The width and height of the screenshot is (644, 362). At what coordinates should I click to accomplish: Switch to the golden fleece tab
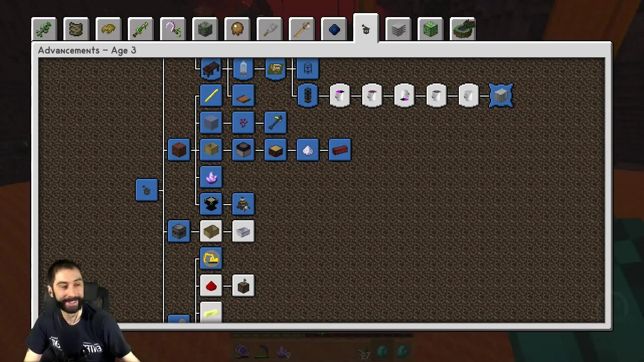pyautogui.click(x=109, y=29)
